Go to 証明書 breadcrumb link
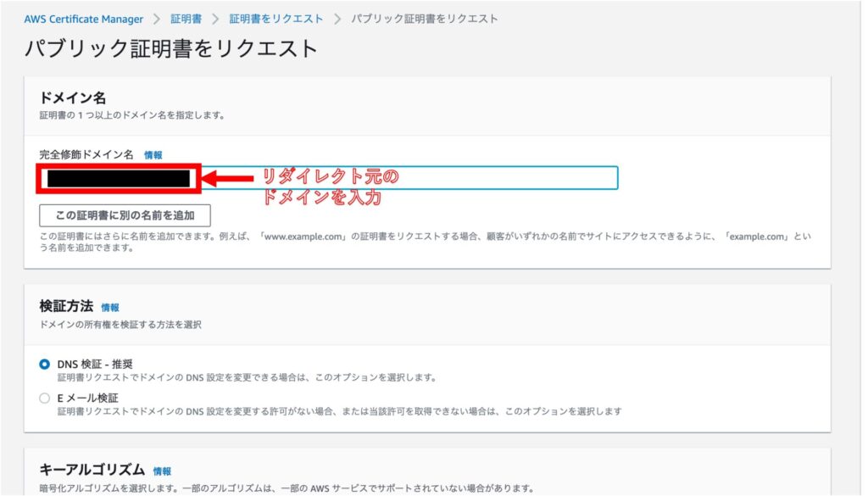The width and height of the screenshot is (868, 496). click(186, 19)
